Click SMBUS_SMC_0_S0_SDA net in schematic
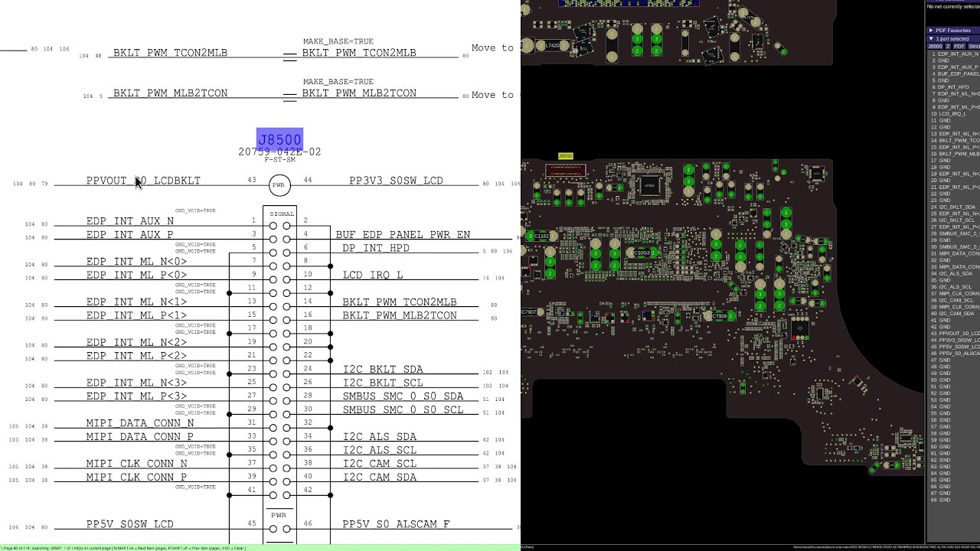Viewport: 980px width, 551px height. tap(403, 396)
